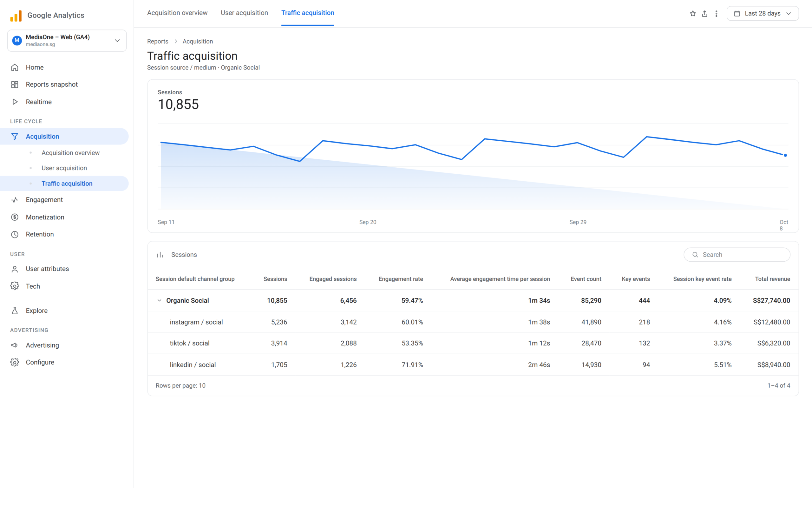Switch to the User acquisition tab
Image resolution: width=812 pixels, height=508 pixels.
point(244,13)
